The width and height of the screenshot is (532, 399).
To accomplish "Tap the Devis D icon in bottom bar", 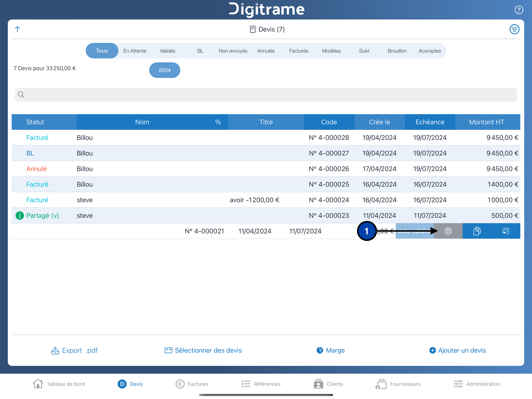I will (x=122, y=384).
